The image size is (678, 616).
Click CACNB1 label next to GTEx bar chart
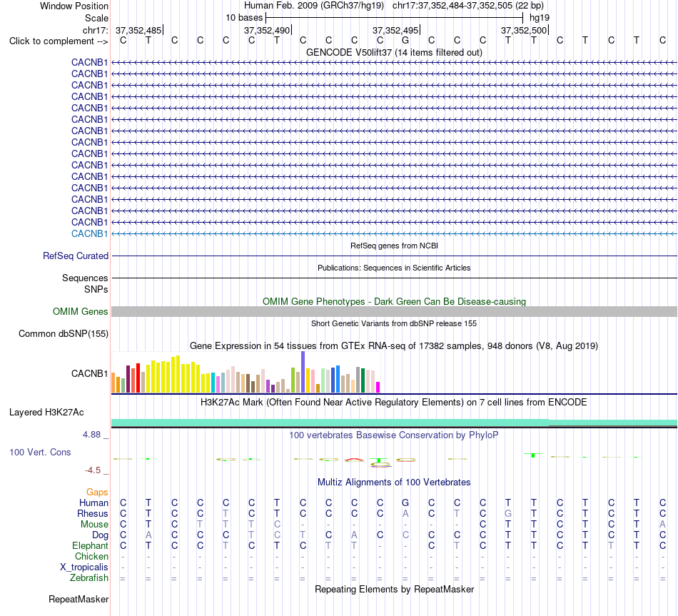(x=89, y=373)
